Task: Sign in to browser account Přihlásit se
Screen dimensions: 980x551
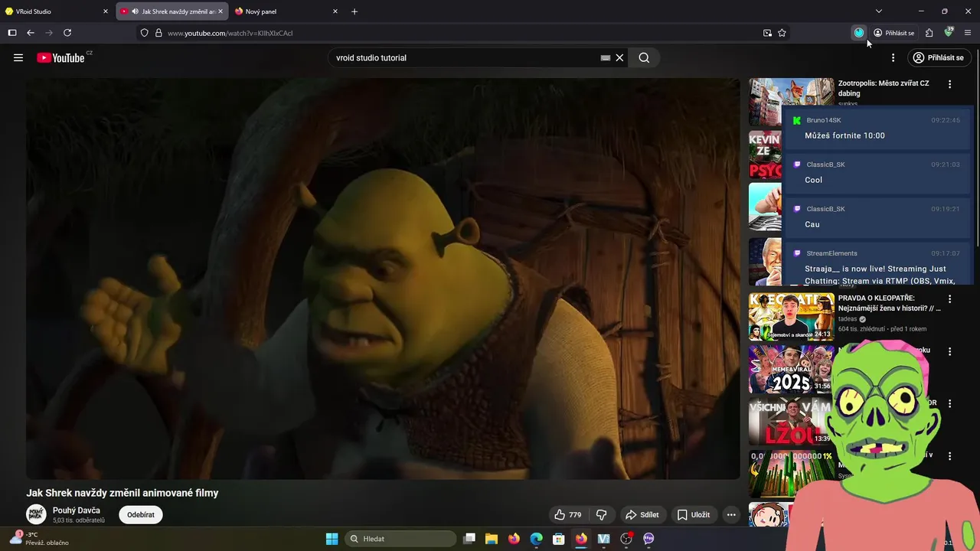Action: tap(894, 33)
